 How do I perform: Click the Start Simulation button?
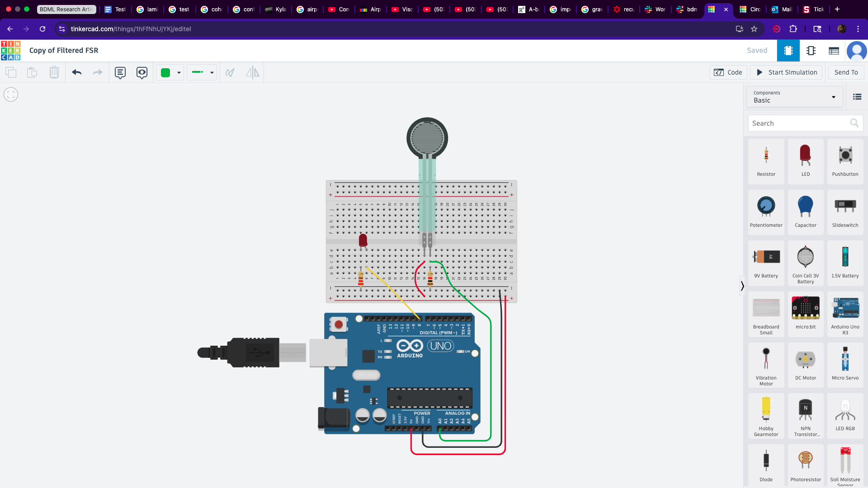click(787, 72)
